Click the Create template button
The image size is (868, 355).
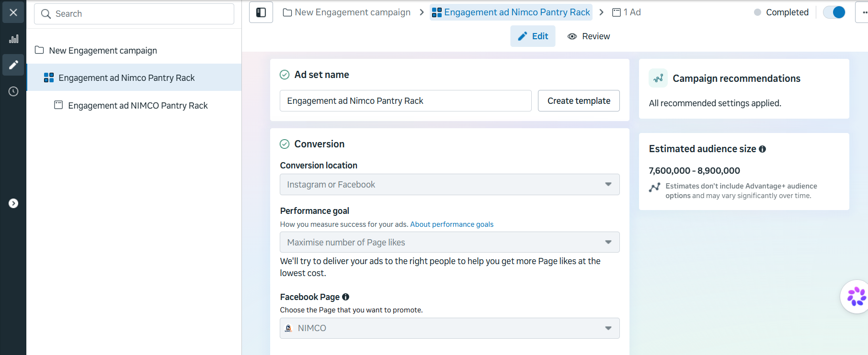tap(579, 101)
